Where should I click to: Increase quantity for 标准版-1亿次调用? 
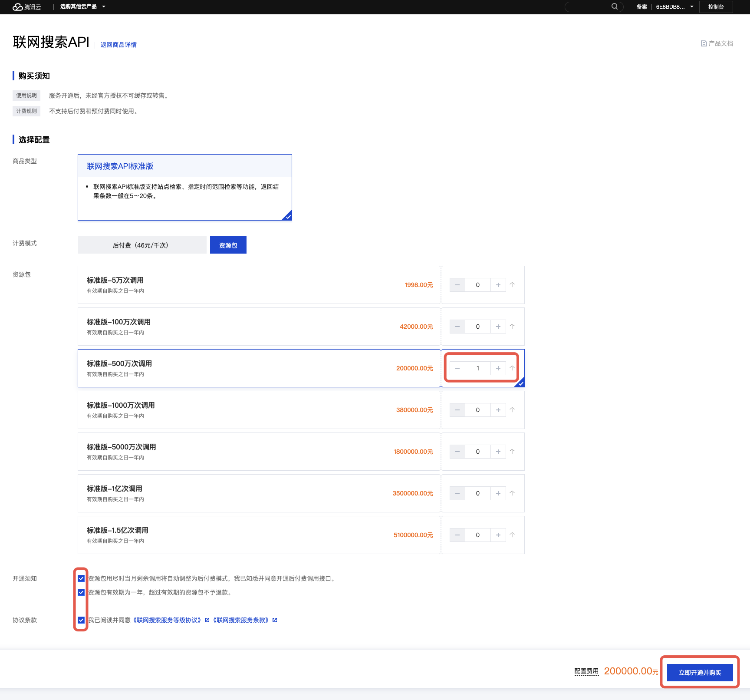pos(498,493)
